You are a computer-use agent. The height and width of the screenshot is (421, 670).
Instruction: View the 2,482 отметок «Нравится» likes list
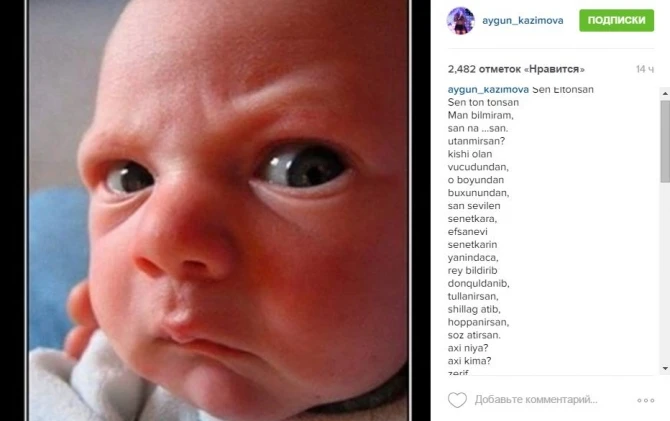pyautogui.click(x=516, y=69)
